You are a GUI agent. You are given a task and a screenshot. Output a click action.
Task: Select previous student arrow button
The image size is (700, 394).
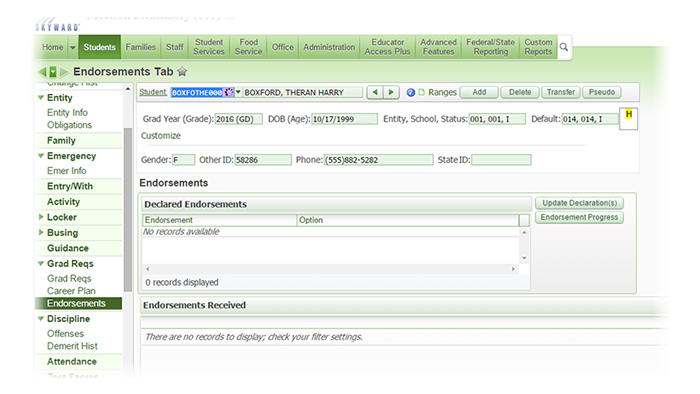pyautogui.click(x=375, y=92)
